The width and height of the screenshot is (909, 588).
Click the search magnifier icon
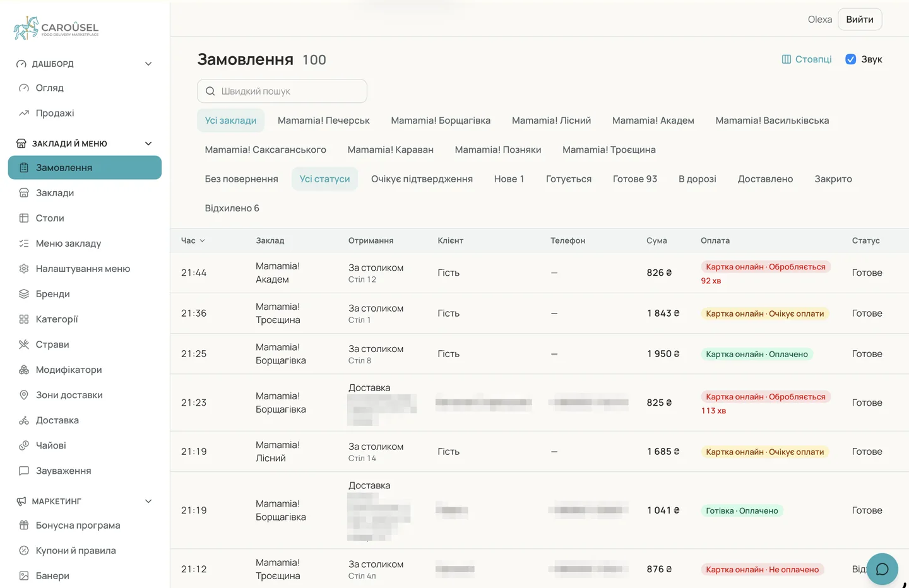210,91
